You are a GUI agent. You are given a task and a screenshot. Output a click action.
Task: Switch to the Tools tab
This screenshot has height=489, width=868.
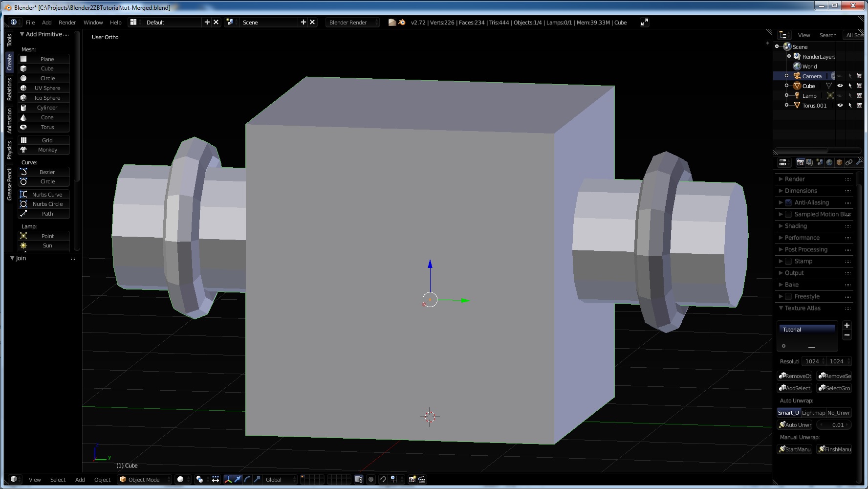pos(9,40)
